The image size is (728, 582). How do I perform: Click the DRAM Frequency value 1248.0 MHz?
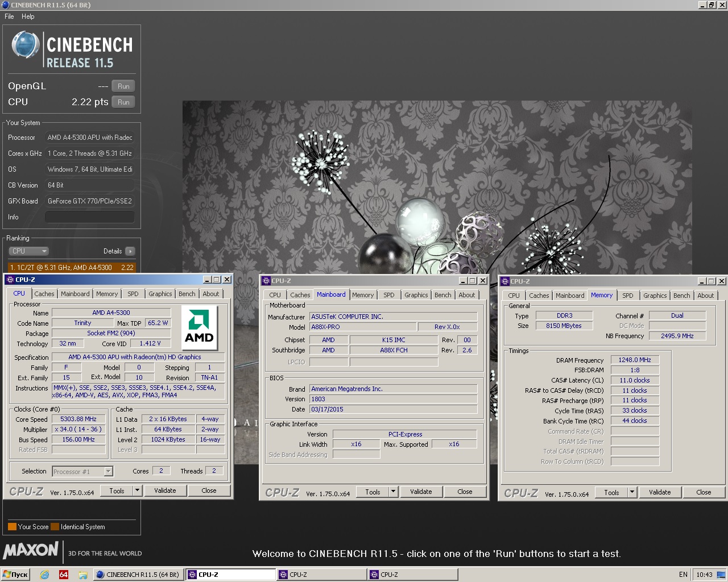tap(635, 360)
